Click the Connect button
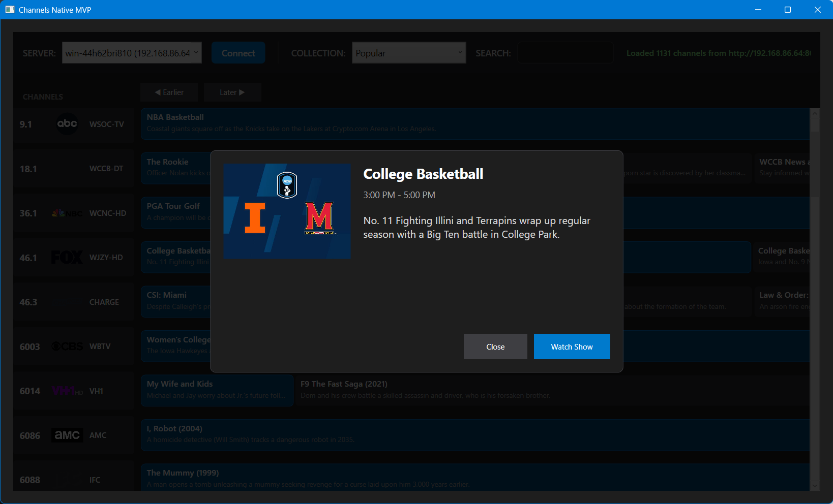Viewport: 833px width, 504px height. point(238,53)
